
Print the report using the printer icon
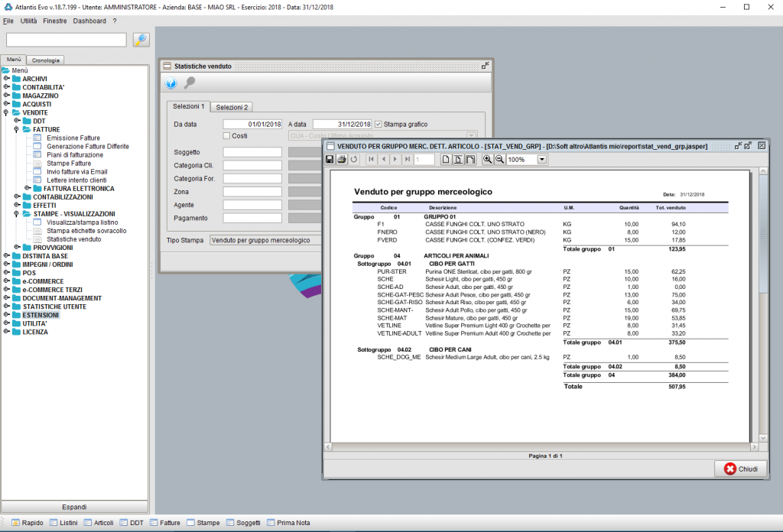342,160
